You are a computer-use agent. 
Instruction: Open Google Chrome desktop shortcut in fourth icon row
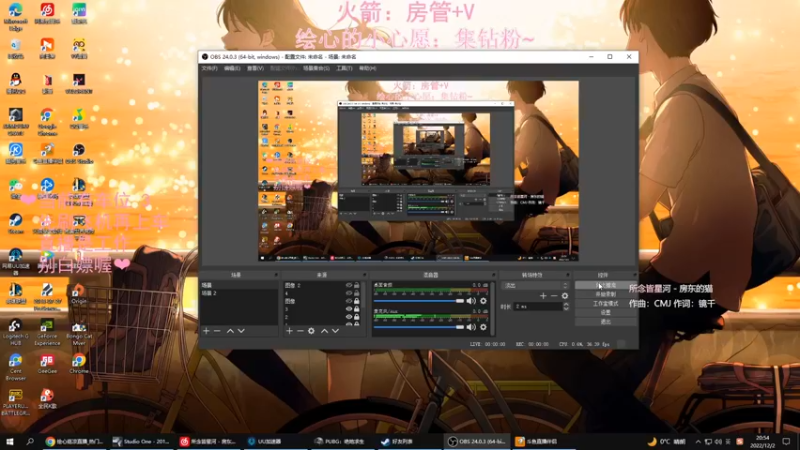pyautogui.click(x=47, y=121)
